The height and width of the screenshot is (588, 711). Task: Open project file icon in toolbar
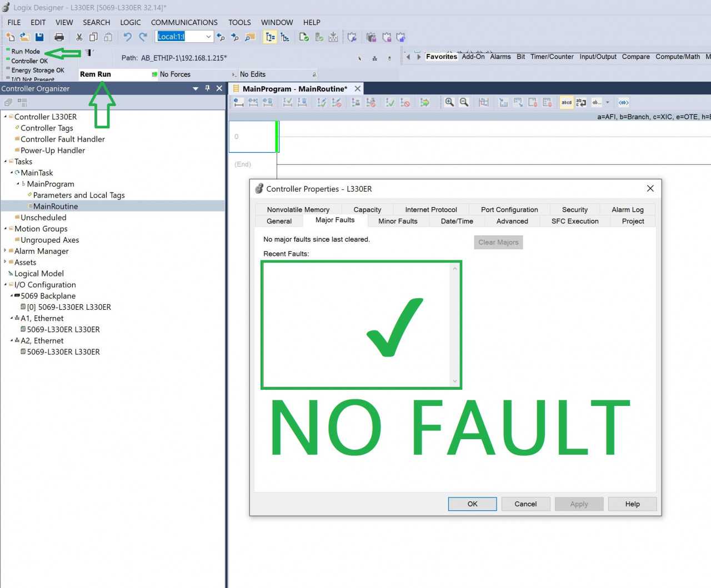(25, 37)
